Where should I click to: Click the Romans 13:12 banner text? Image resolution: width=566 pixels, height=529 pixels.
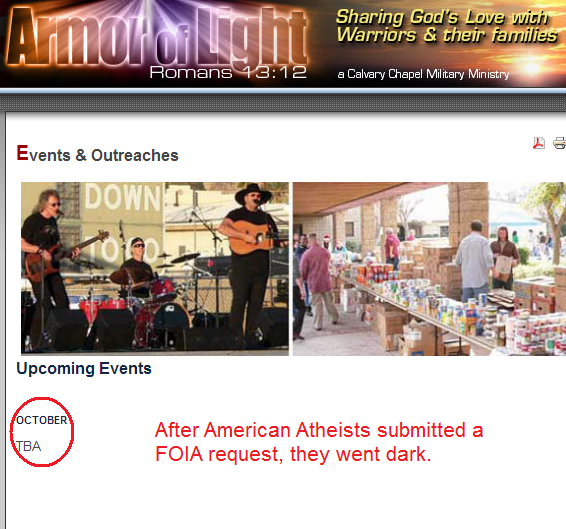(228, 72)
